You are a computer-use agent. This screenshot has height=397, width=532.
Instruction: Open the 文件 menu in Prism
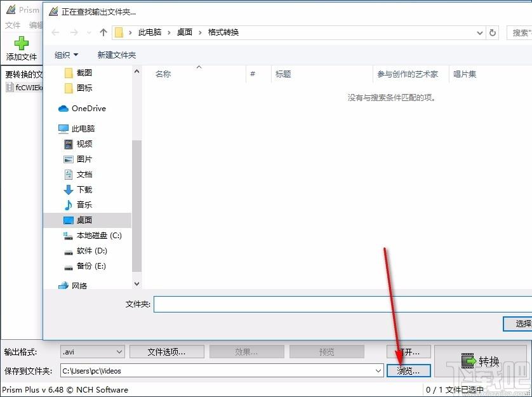13,25
